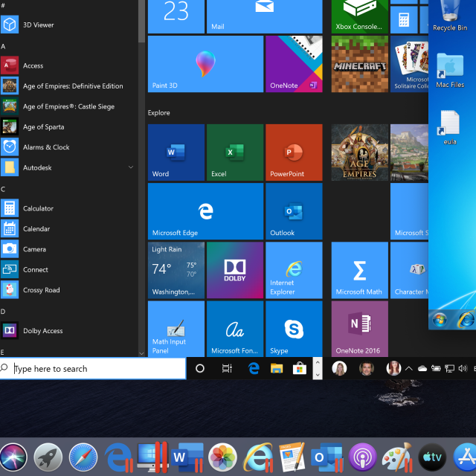Select Mac Files folder shortcut
The image size is (476, 476).
[x=450, y=71]
